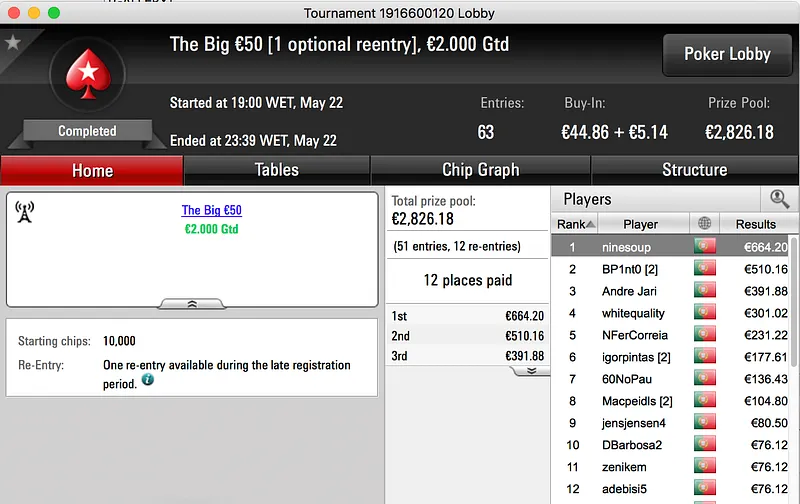Switch to the Tables tab
800x504 pixels.
pyautogui.click(x=277, y=170)
